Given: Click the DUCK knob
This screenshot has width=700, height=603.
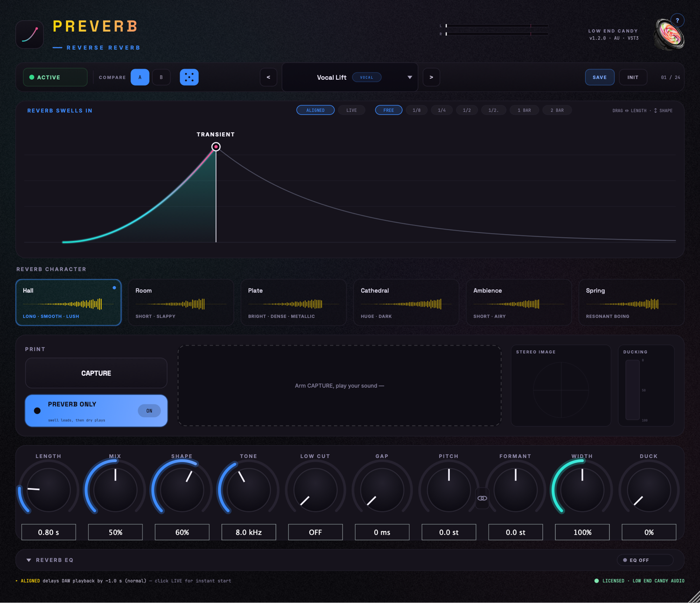Looking at the screenshot, I should pos(649,490).
